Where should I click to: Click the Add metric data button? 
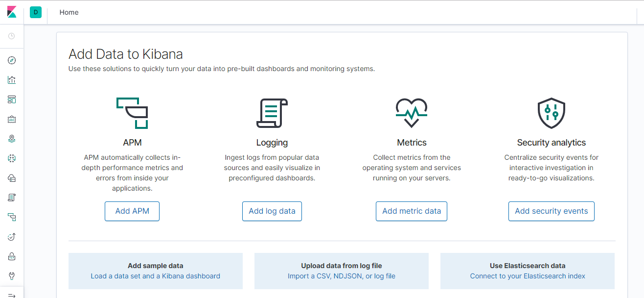pyautogui.click(x=412, y=211)
